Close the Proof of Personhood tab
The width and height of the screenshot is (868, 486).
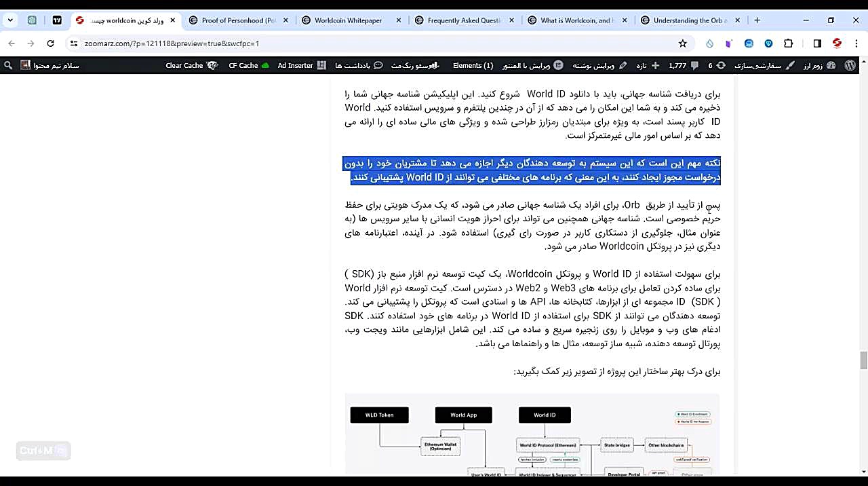pos(285,20)
